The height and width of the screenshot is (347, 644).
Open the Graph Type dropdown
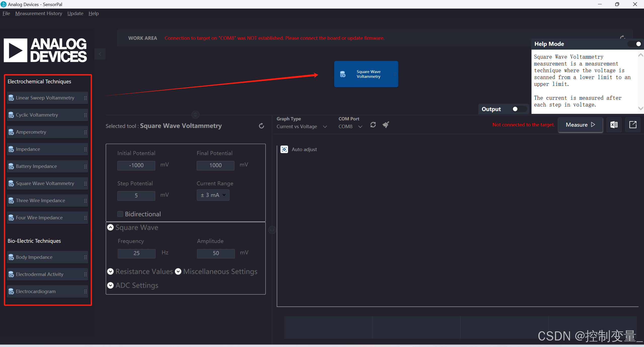(x=301, y=127)
